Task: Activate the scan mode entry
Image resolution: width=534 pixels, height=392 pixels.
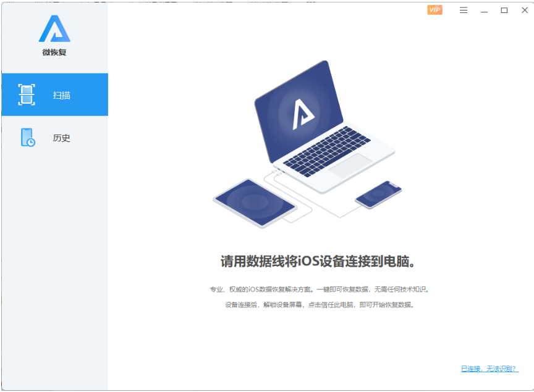Action: 54,94
